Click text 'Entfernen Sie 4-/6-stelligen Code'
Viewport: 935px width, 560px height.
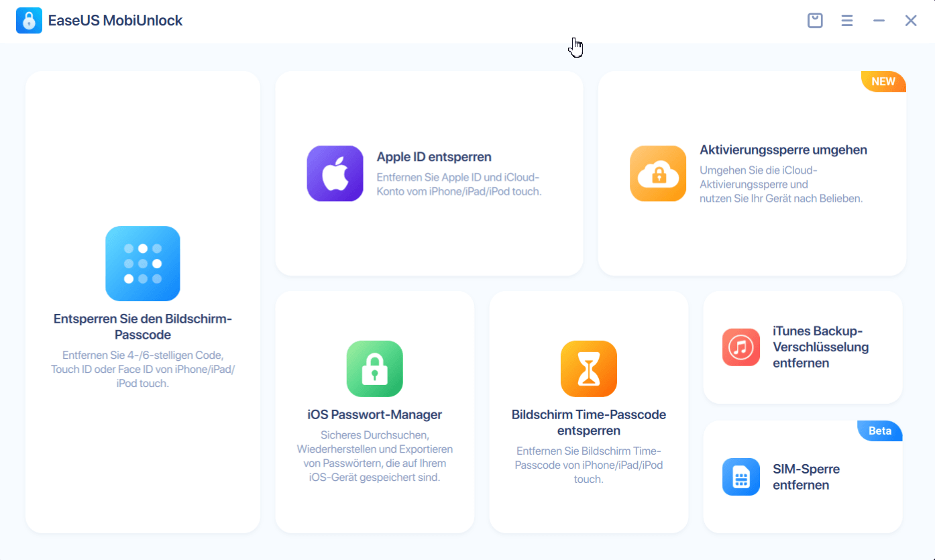[x=142, y=355]
